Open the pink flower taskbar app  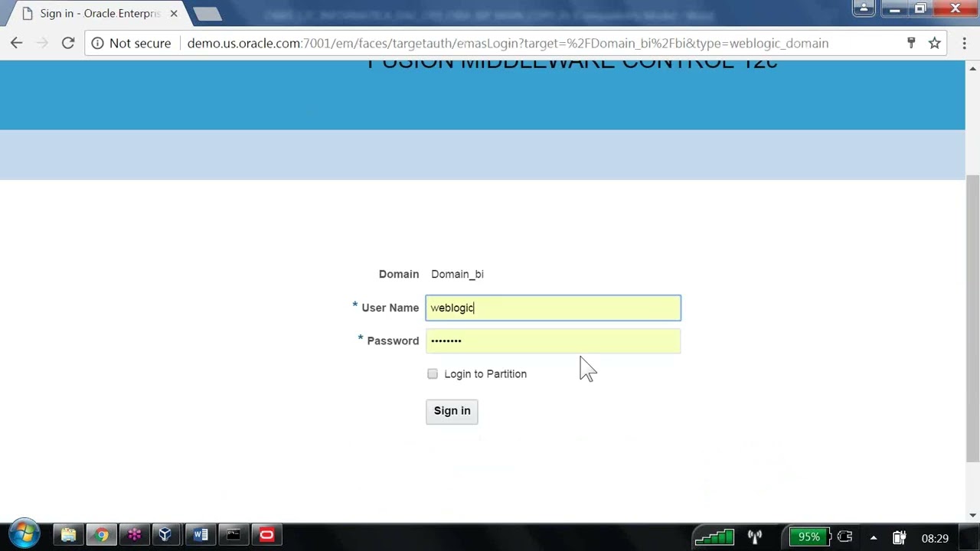click(x=134, y=535)
